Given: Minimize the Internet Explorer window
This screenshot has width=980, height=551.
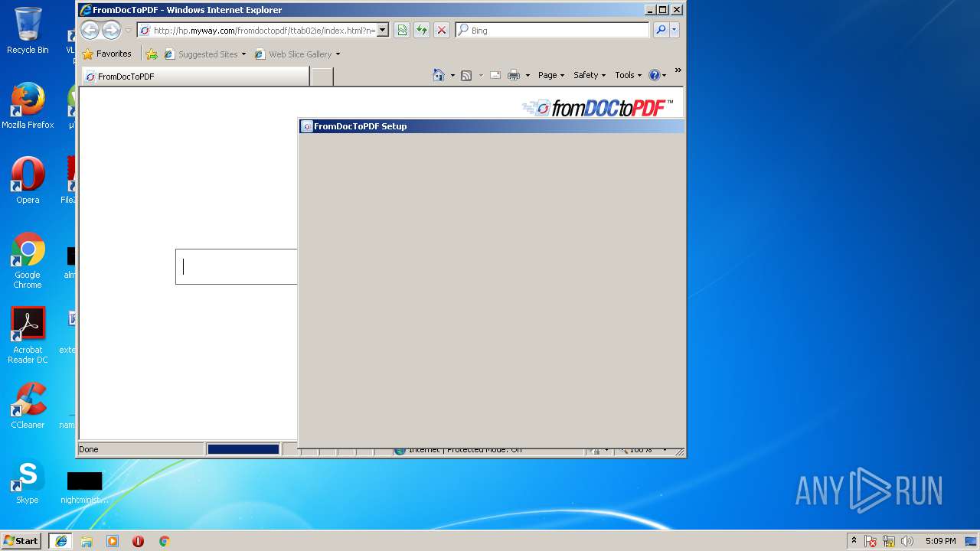Looking at the screenshot, I should click(650, 10).
